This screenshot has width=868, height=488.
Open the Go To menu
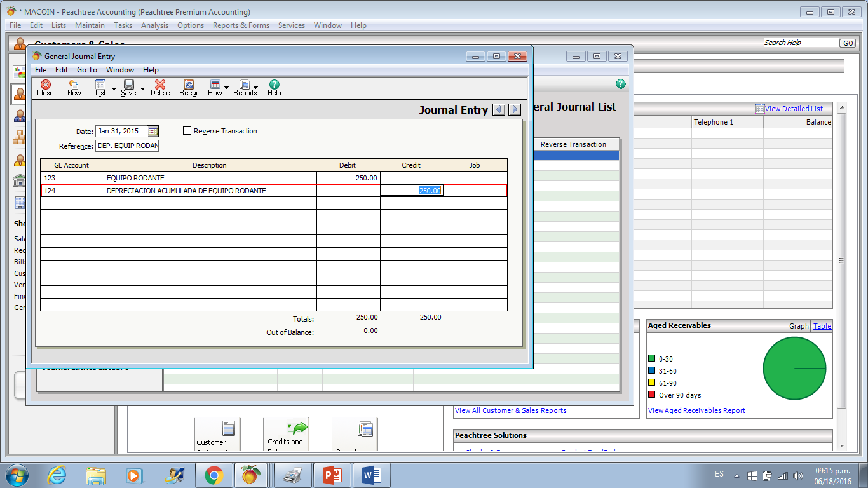(86, 70)
